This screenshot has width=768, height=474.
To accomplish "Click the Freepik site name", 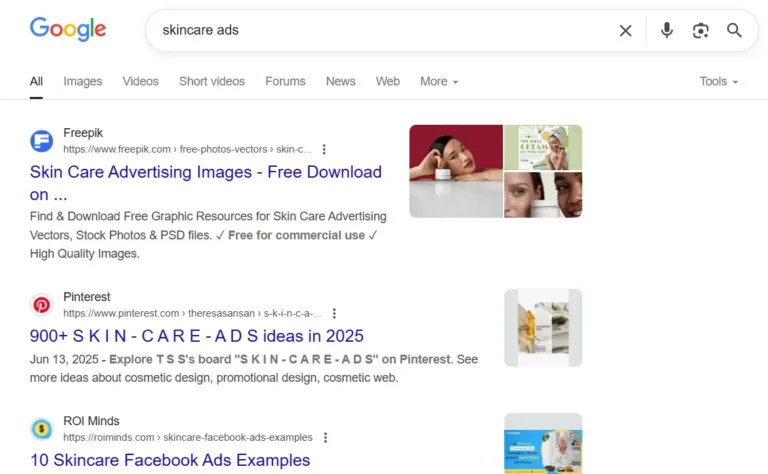I will click(x=83, y=133).
